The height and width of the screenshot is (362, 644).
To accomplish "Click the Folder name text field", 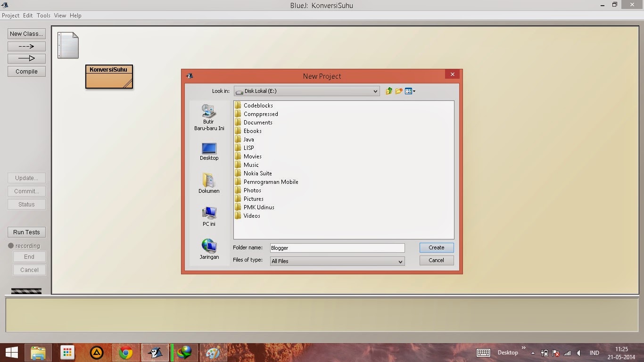I will [337, 248].
